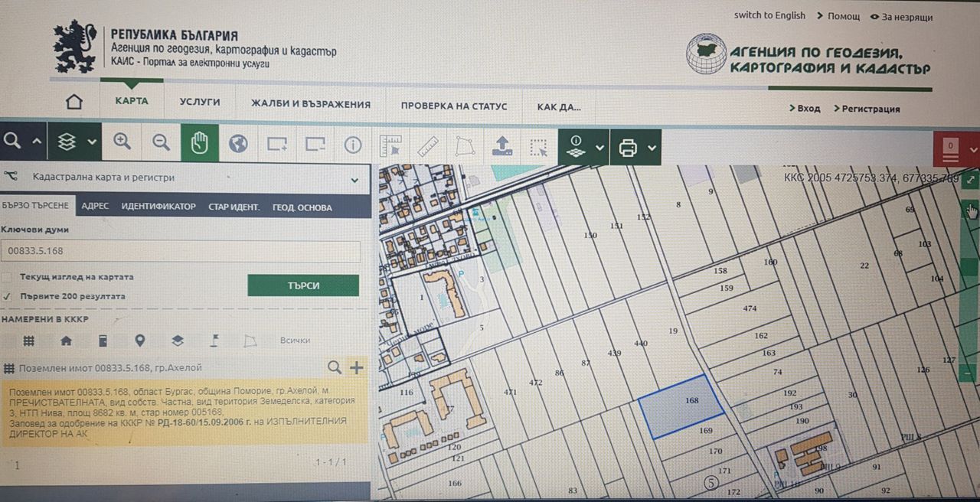Check 'Текущ изглед на картата' option

(7, 277)
